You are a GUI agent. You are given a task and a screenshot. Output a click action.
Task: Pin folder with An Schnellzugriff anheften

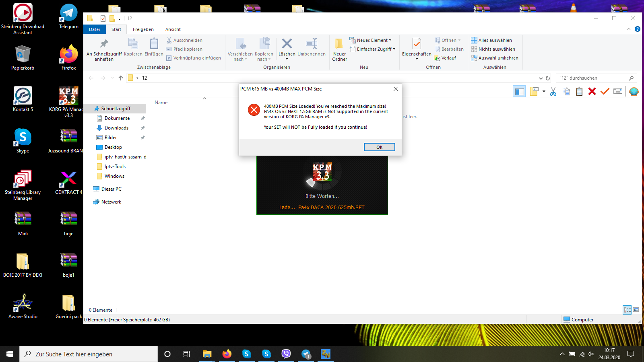[x=104, y=50]
